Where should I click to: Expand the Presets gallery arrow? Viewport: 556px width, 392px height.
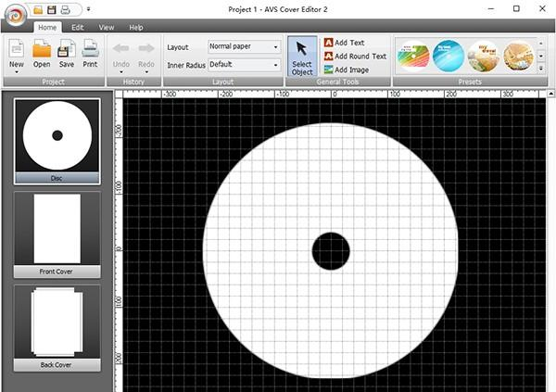tap(541, 69)
